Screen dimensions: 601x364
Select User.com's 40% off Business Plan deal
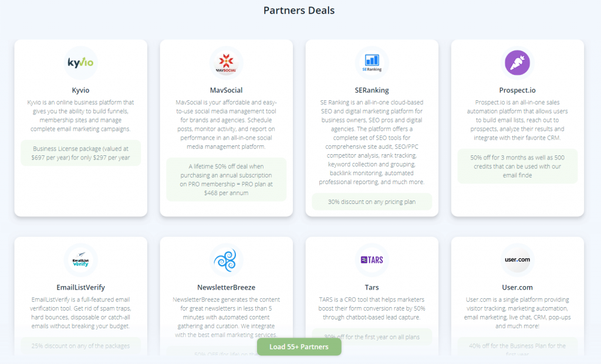coord(518,347)
